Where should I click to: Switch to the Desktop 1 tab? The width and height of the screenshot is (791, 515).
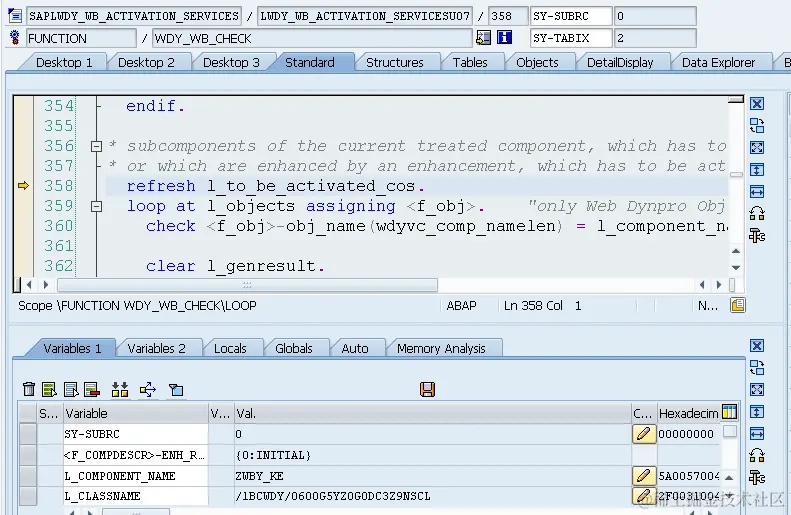tap(64, 63)
